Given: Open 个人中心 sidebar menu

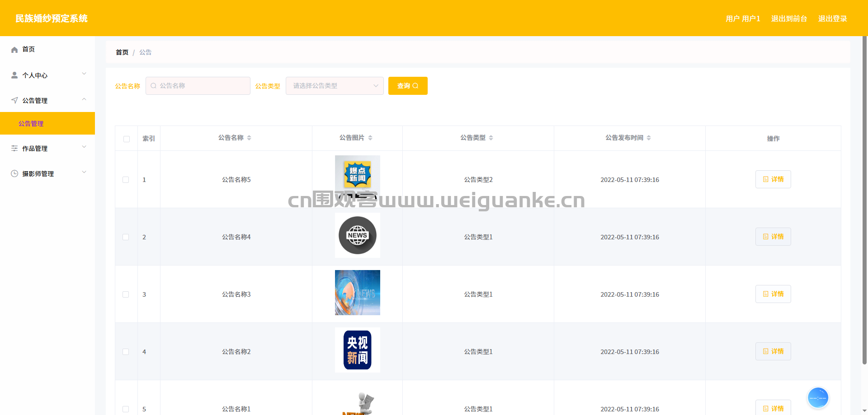Looking at the screenshot, I should click(47, 75).
